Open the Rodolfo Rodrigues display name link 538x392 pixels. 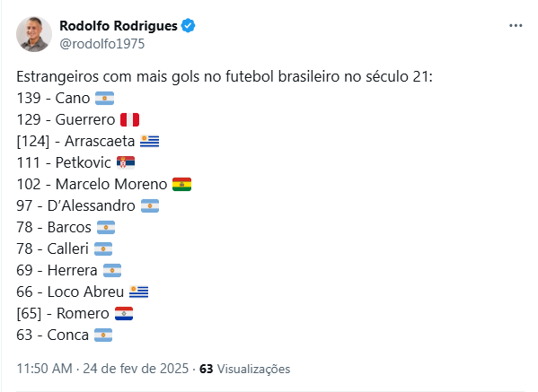pos(119,26)
